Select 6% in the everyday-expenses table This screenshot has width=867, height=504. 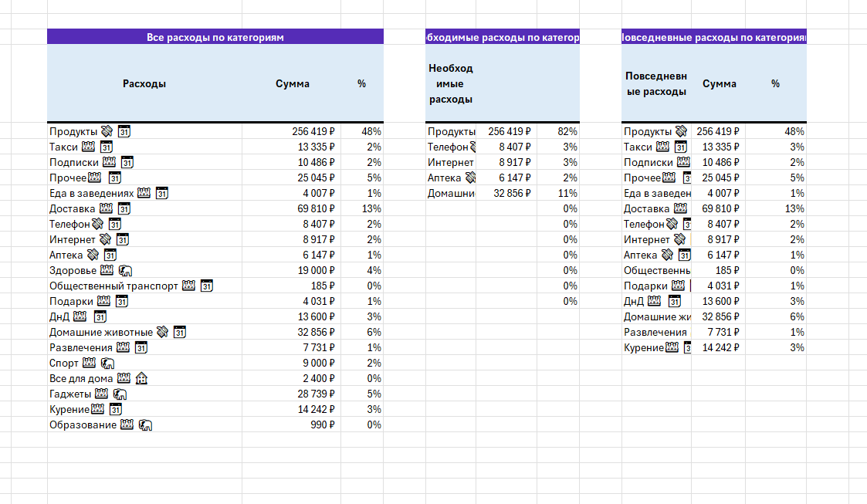click(774, 316)
